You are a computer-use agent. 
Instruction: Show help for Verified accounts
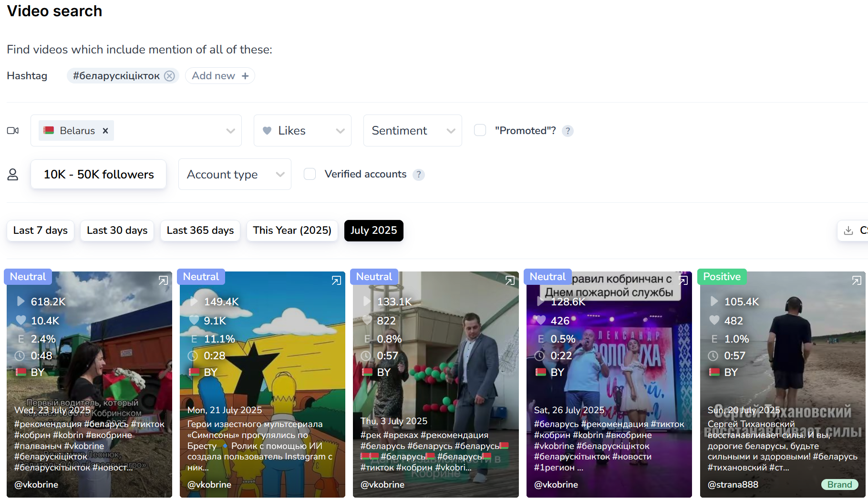click(419, 175)
